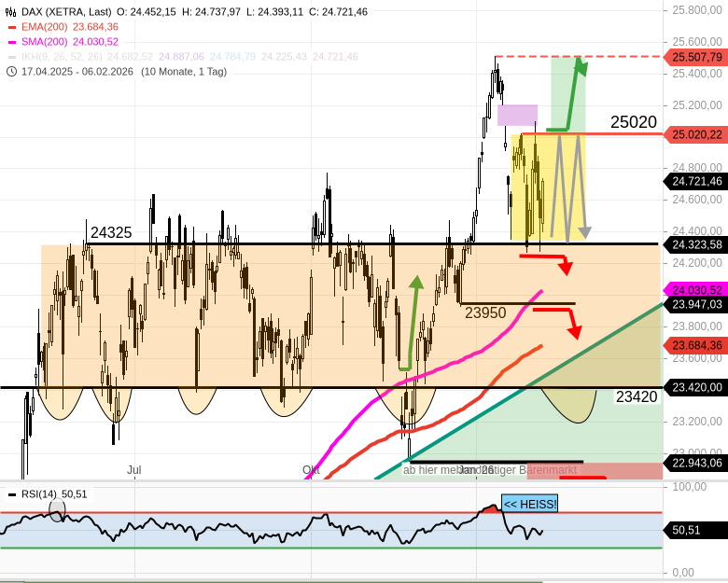This screenshot has height=583, width=728.
Task: Click the magenta SMA(200) legend marker
Action: (12, 42)
